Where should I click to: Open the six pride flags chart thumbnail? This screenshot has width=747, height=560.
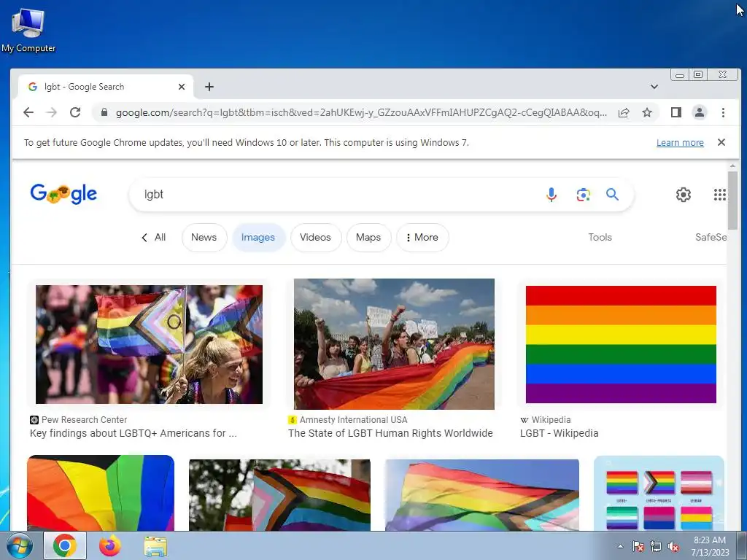[659, 493]
